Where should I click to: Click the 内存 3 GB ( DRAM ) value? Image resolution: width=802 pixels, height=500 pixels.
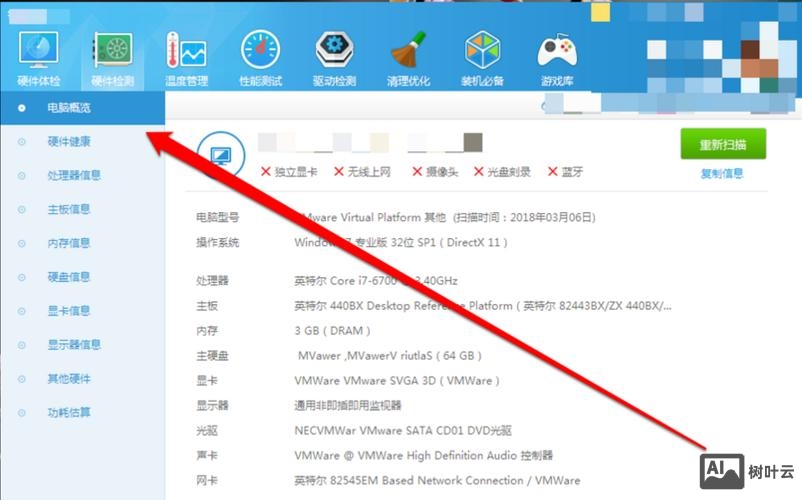point(332,331)
